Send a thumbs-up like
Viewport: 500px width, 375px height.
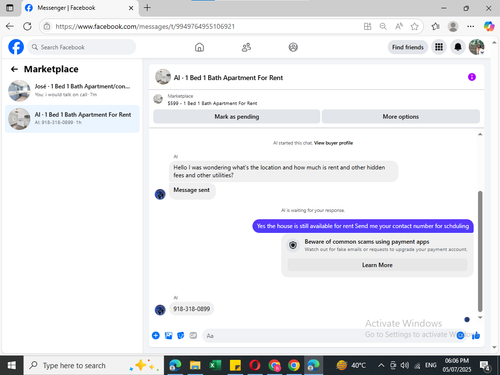pos(476,335)
